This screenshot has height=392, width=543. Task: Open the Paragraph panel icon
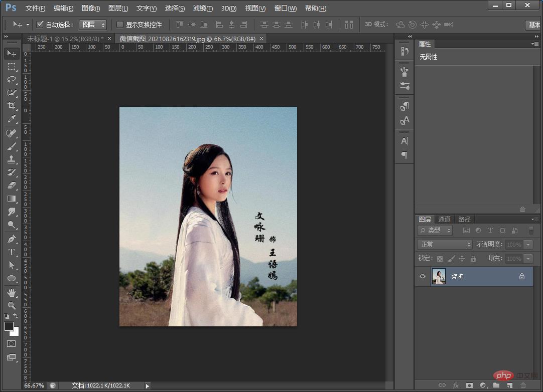[405, 155]
